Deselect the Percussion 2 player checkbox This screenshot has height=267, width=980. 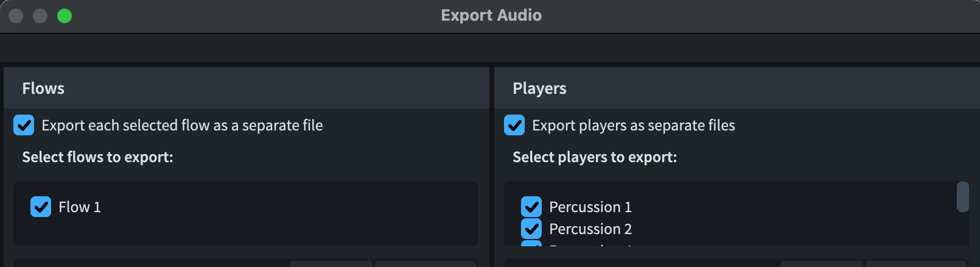pos(531,229)
